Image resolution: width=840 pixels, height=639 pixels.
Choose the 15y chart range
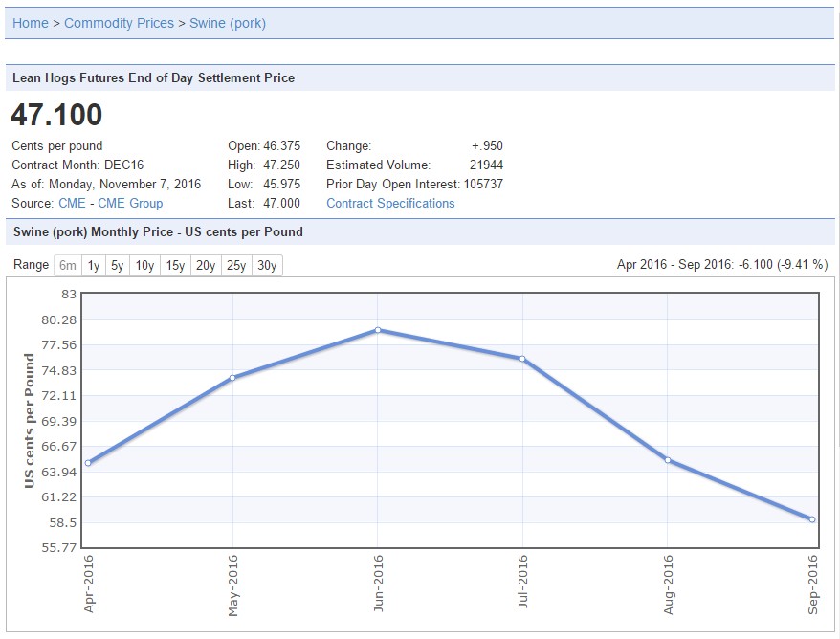175,266
